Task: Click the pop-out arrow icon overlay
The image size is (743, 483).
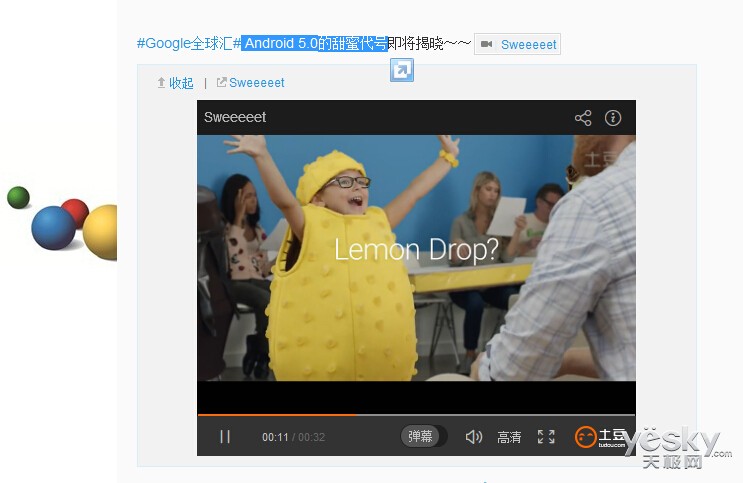Action: (x=402, y=70)
